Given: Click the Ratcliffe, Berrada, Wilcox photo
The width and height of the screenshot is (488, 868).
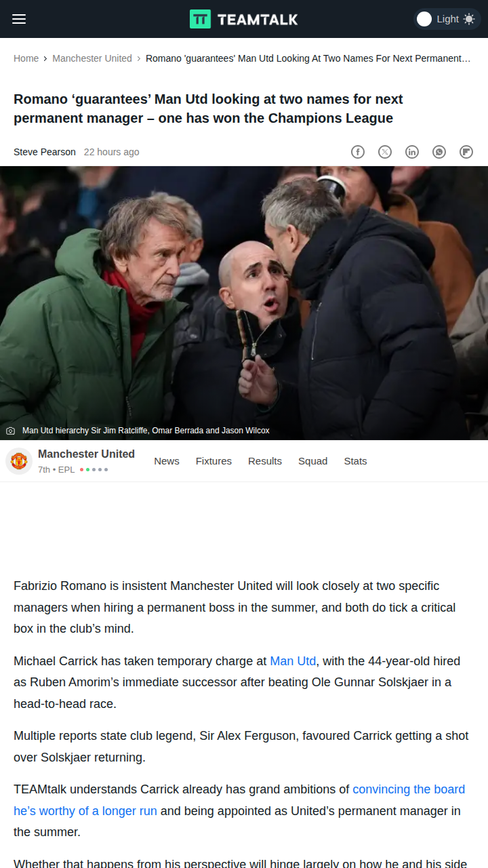Looking at the screenshot, I should [244, 303].
